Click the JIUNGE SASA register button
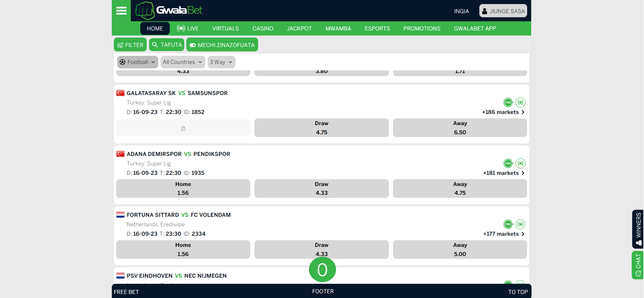The image size is (644, 298). click(503, 11)
